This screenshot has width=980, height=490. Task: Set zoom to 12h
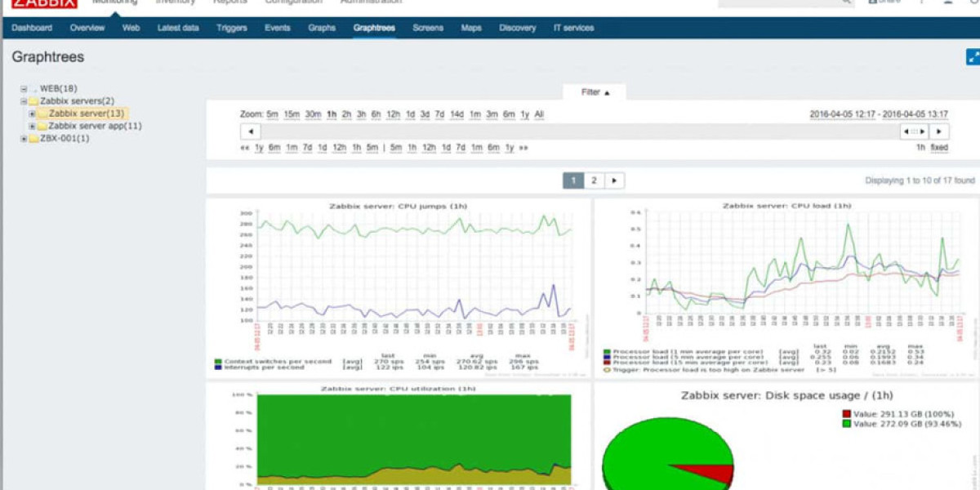point(393,114)
